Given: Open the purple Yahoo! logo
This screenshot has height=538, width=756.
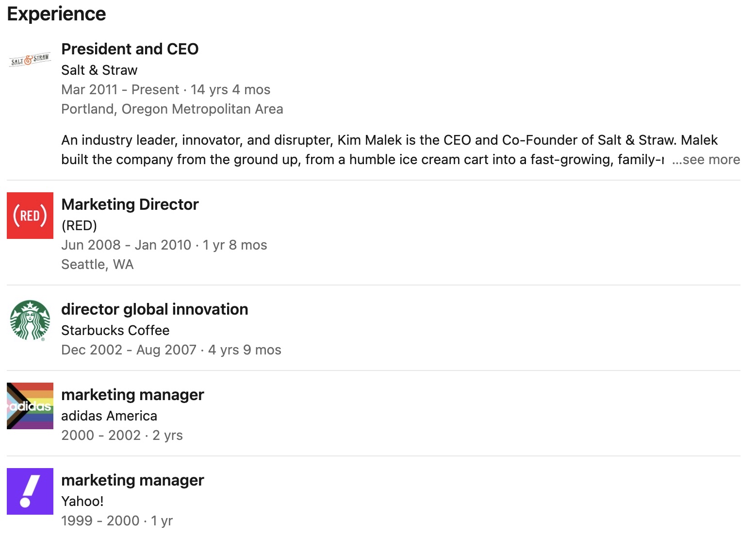Looking at the screenshot, I should pos(30,491).
